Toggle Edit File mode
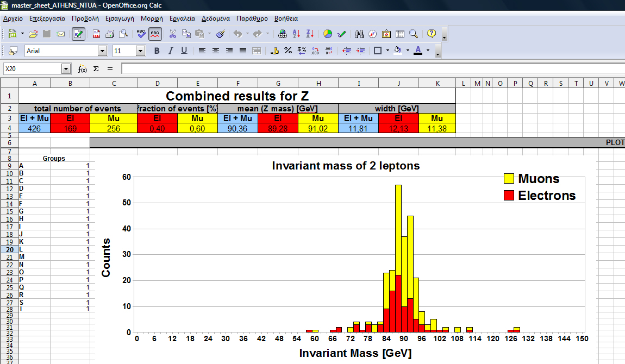The height and width of the screenshot is (364, 625). click(78, 34)
